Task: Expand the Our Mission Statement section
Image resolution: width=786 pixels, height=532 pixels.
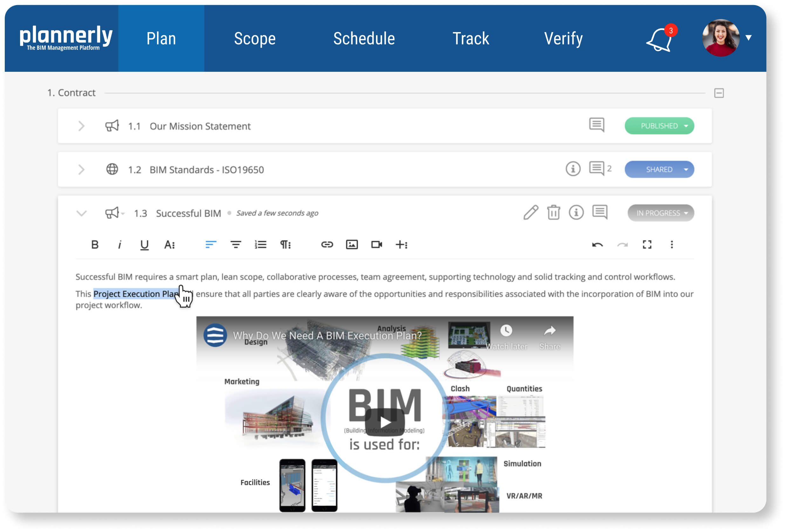Action: coord(81,126)
